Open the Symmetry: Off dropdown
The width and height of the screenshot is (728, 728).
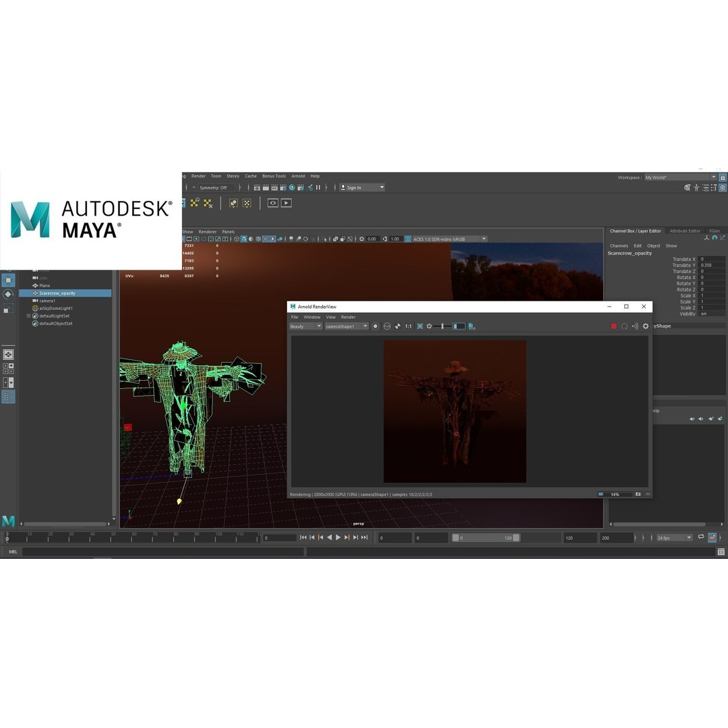coord(217,187)
